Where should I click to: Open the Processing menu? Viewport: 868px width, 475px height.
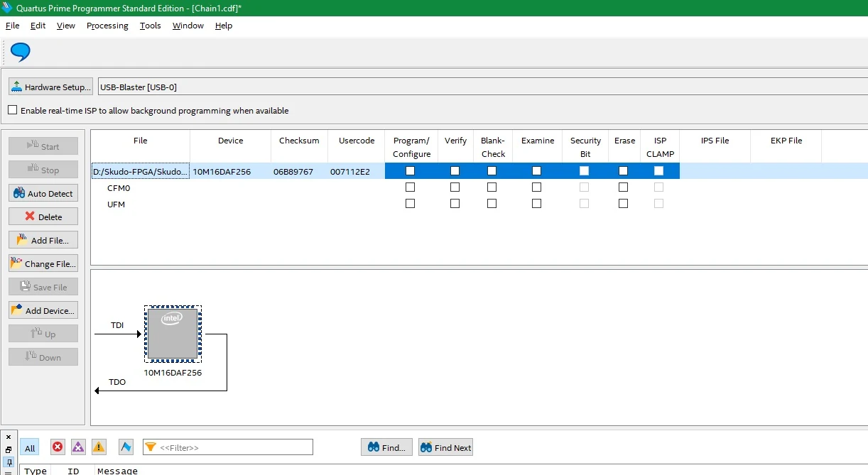coord(107,26)
